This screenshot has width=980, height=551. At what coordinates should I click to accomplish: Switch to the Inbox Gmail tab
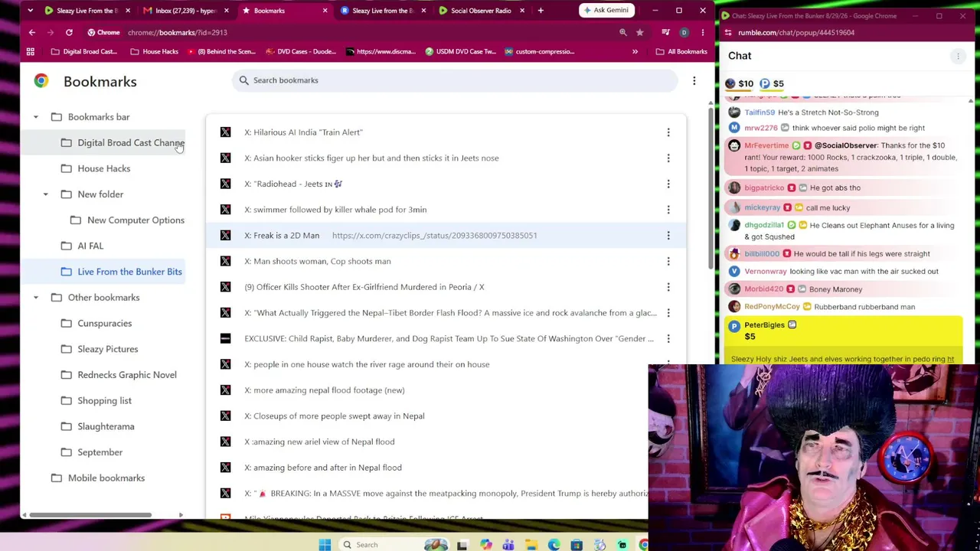coord(186,11)
